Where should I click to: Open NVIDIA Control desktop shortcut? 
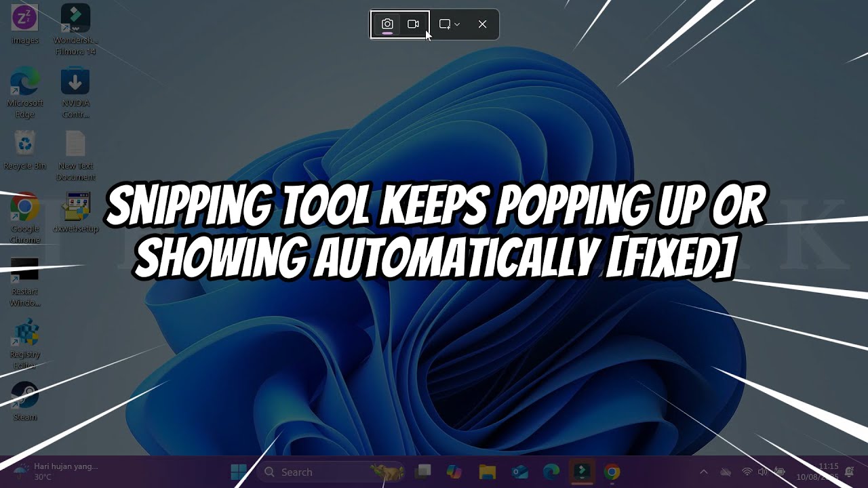click(x=75, y=93)
